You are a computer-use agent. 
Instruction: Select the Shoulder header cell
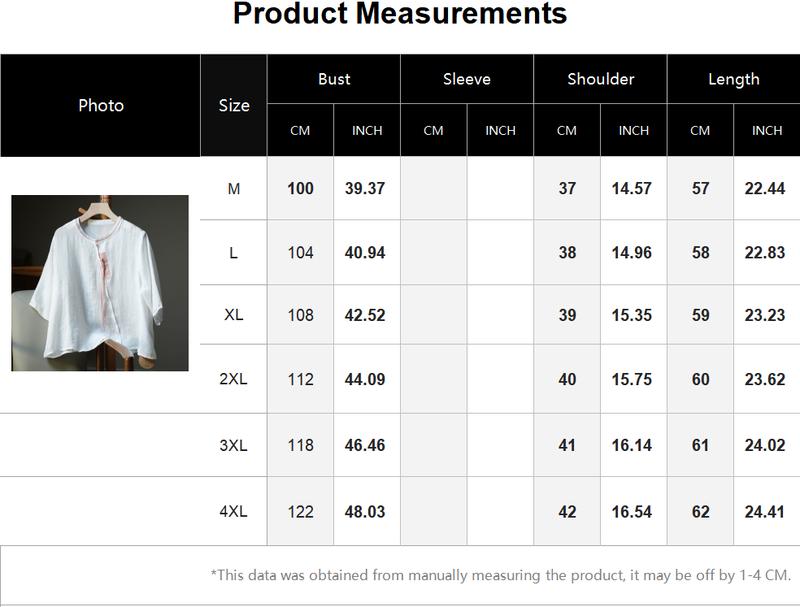point(601,79)
